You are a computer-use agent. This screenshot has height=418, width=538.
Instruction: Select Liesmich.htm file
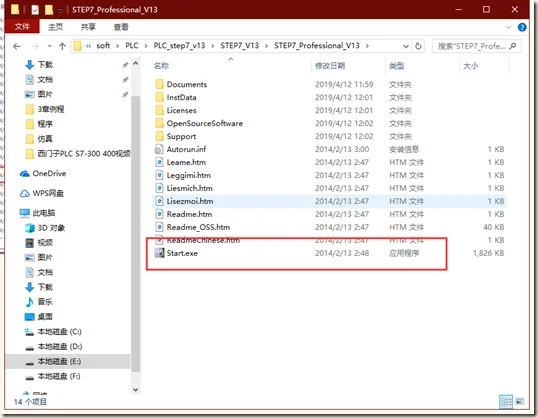(x=190, y=188)
